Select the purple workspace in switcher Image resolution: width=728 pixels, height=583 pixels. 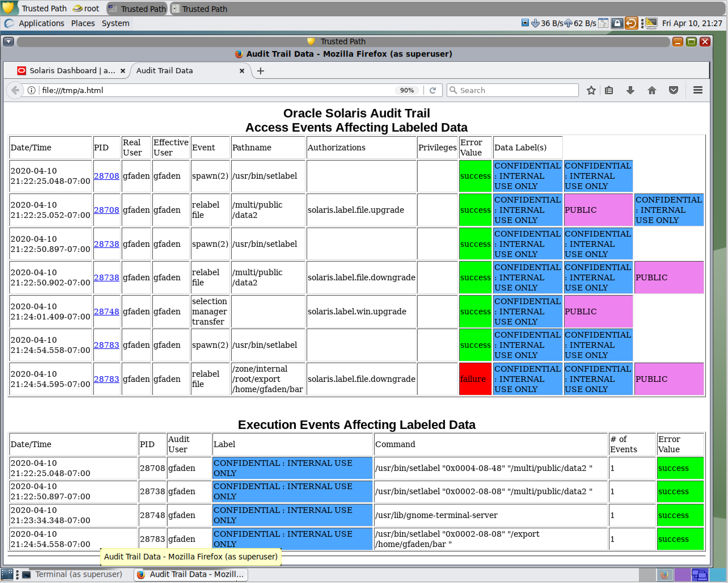(682, 574)
